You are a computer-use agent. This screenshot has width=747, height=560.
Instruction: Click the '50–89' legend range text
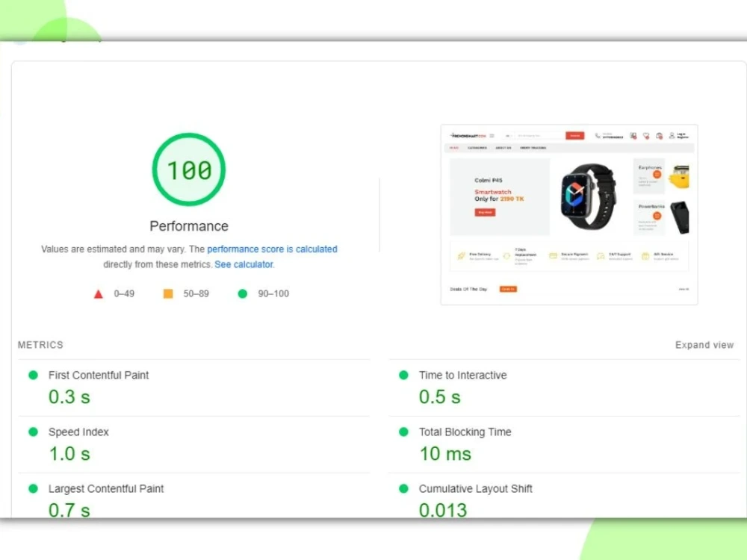tap(196, 293)
